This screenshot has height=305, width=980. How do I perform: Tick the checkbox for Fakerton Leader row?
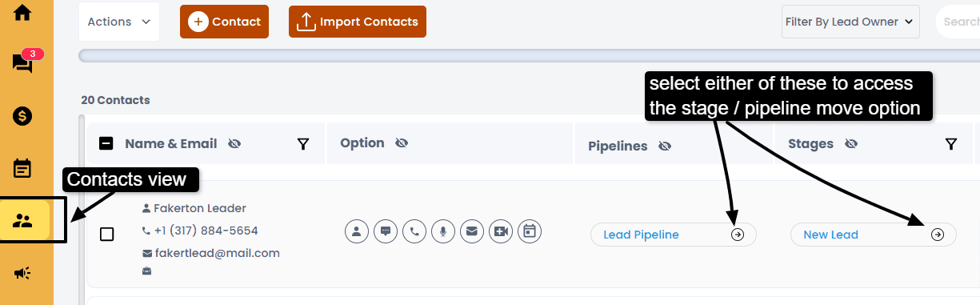(106, 235)
